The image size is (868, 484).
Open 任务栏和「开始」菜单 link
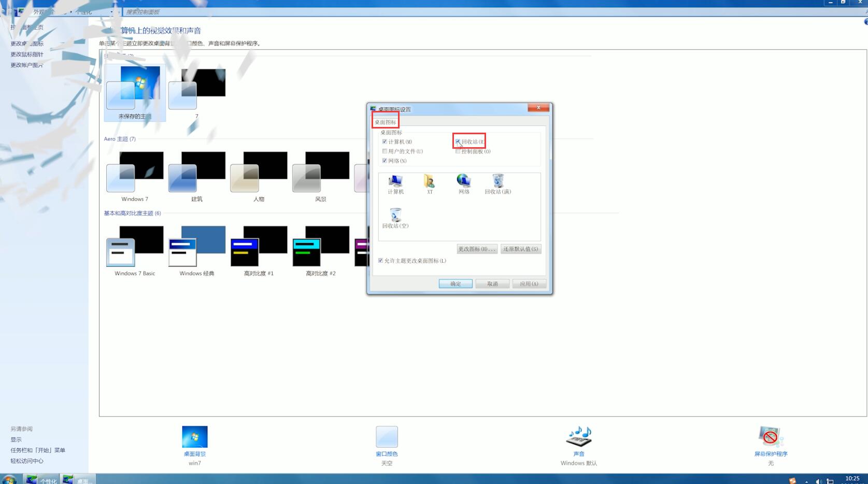[38, 450]
